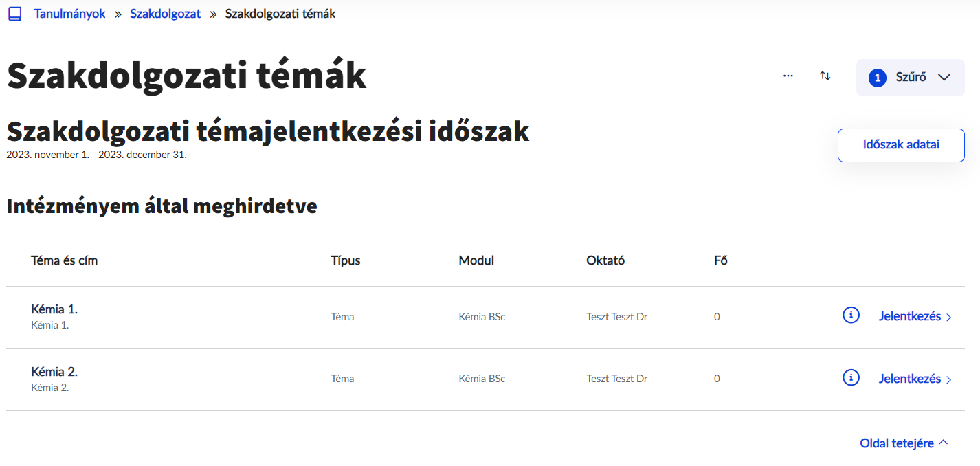The image size is (980, 466).
Task: Expand the Szűrő filter dropdown
Action: click(x=911, y=78)
